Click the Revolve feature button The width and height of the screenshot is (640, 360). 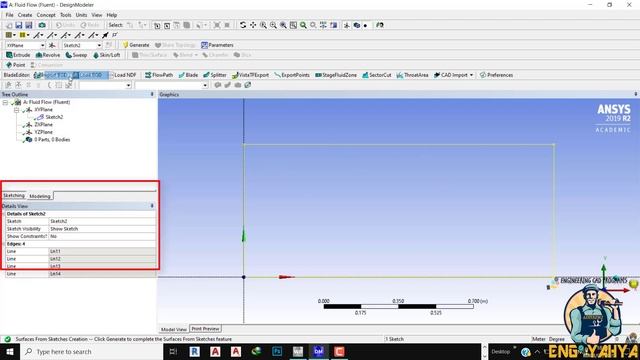(x=48, y=55)
